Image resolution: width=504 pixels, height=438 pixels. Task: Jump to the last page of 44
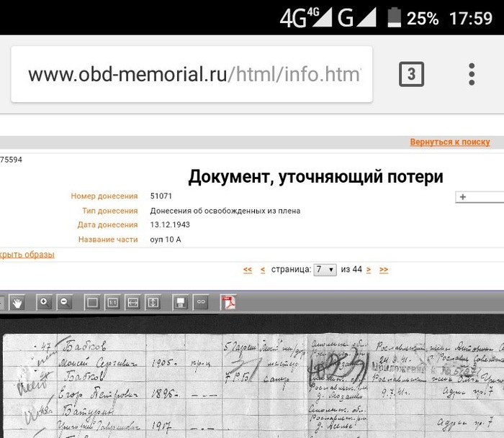pos(384,270)
